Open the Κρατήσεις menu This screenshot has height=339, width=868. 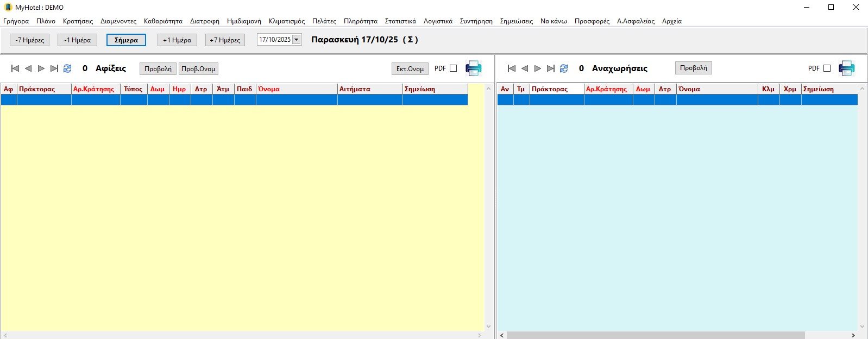[78, 21]
